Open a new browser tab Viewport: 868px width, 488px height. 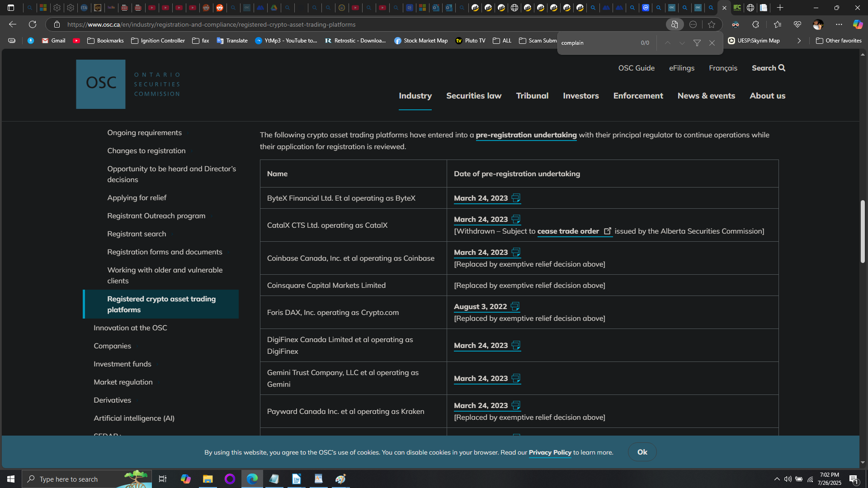[780, 8]
